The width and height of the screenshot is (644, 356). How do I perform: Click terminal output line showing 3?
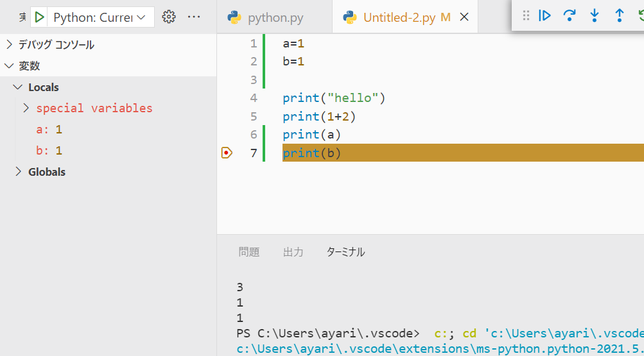240,287
